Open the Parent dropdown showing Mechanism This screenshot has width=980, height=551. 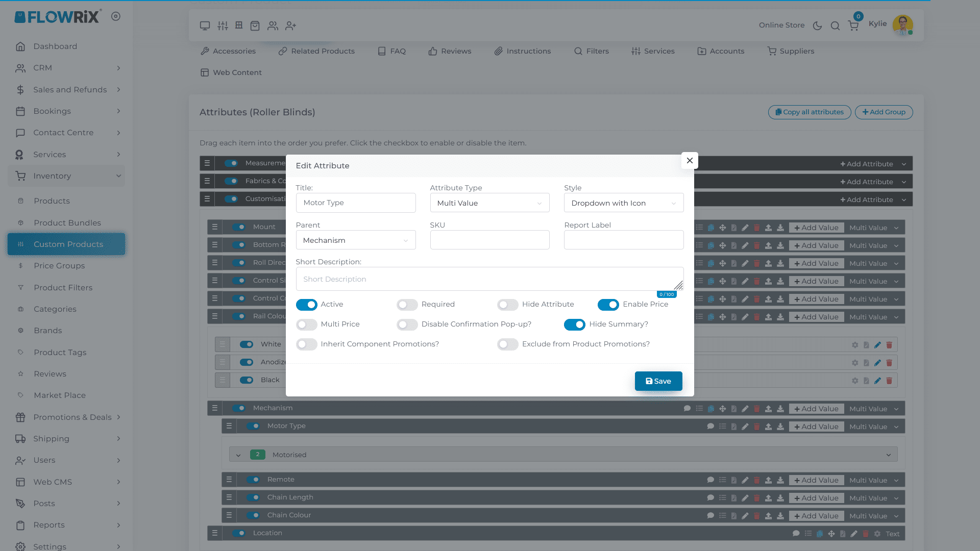coord(355,240)
